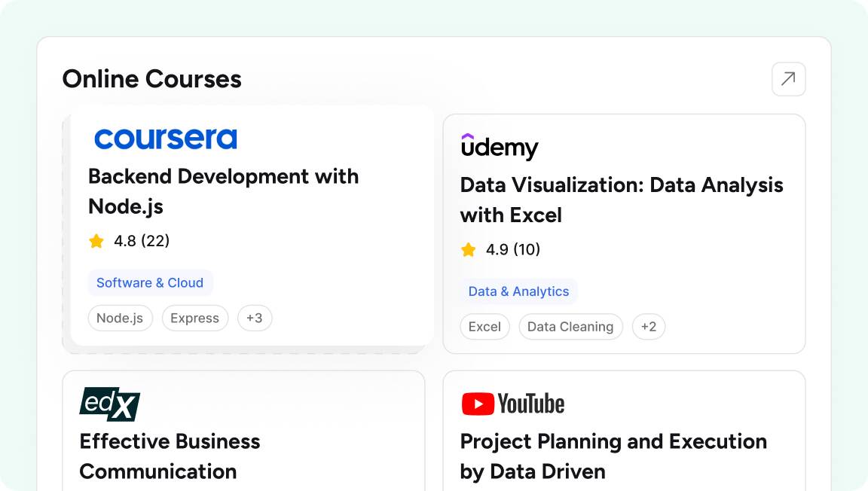Viewport: 868px width, 491px height.
Task: Click the edX logo
Action: click(109, 404)
